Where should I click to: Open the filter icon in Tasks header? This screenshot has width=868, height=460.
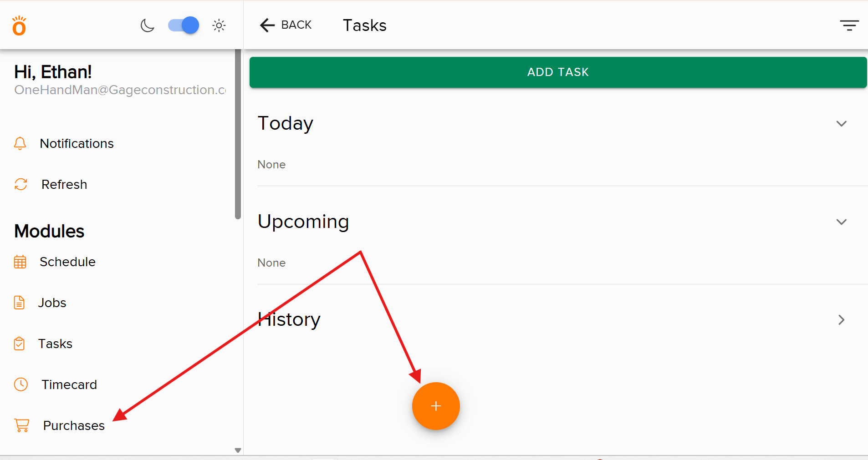point(849,25)
